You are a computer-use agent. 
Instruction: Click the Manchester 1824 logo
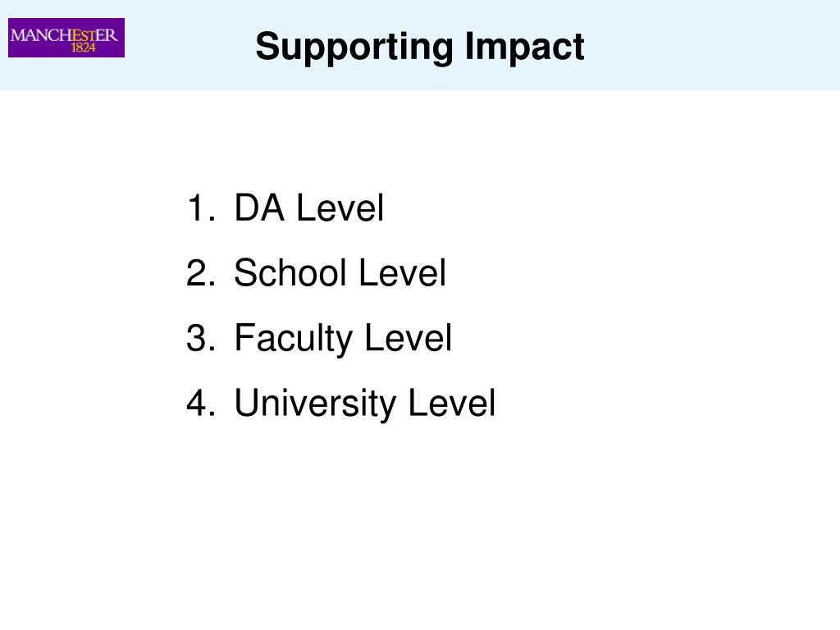tap(66, 38)
